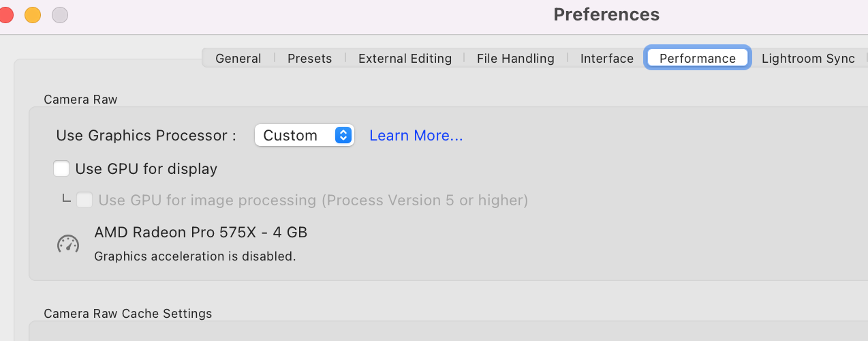Click the GPU speedometer performance icon
The width and height of the screenshot is (868, 341).
[x=68, y=243]
